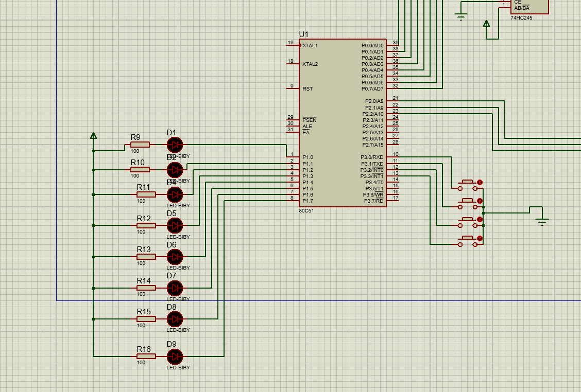Toggle the red actuator dot on the P3.3 button
The height and width of the screenshot is (392, 581).
[x=480, y=238]
